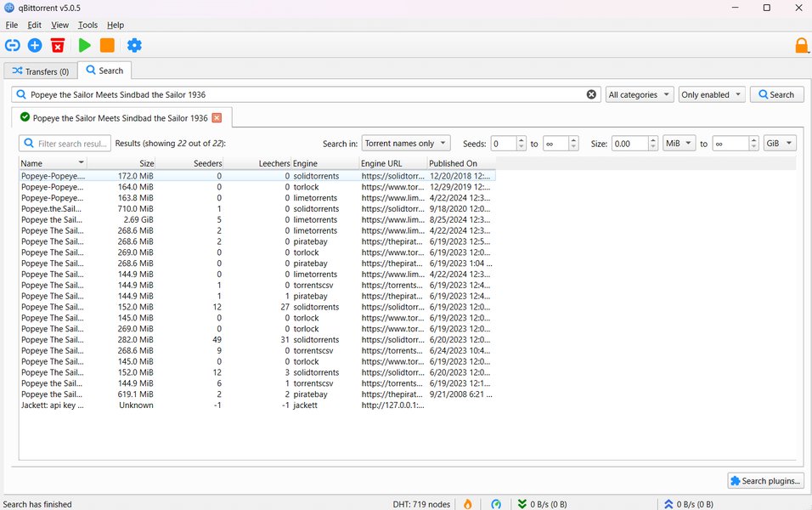Click the orange lock UI icon
The height and width of the screenshot is (510, 812).
click(x=802, y=46)
